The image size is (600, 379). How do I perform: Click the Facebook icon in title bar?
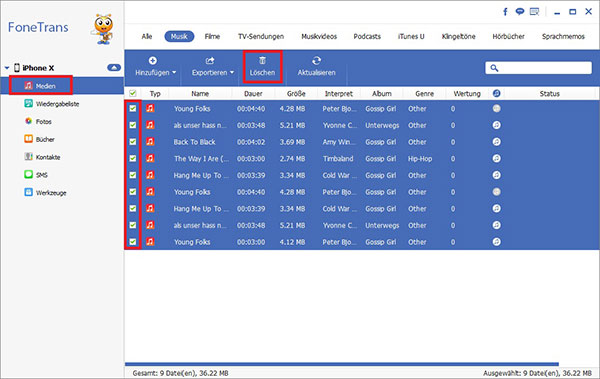point(505,12)
